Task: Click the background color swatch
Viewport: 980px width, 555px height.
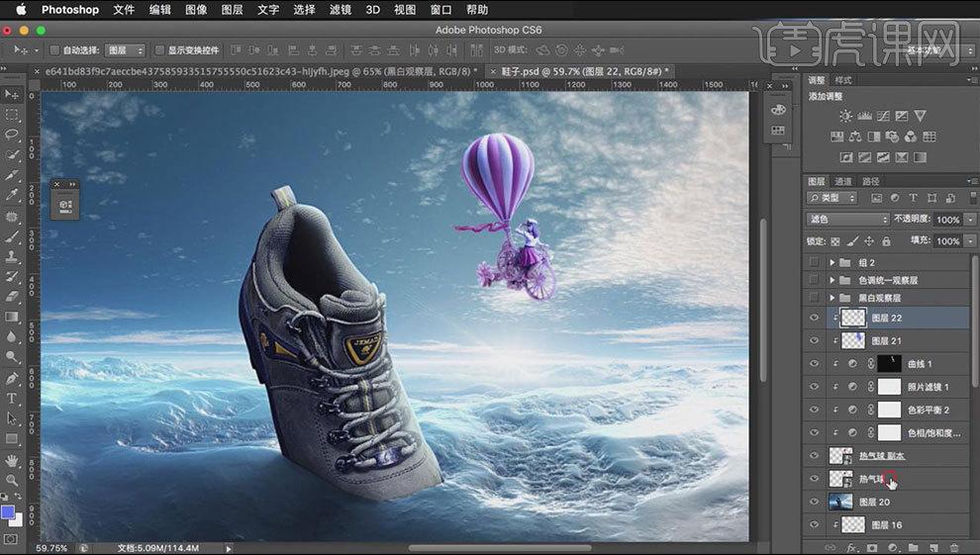Action: coord(18,520)
